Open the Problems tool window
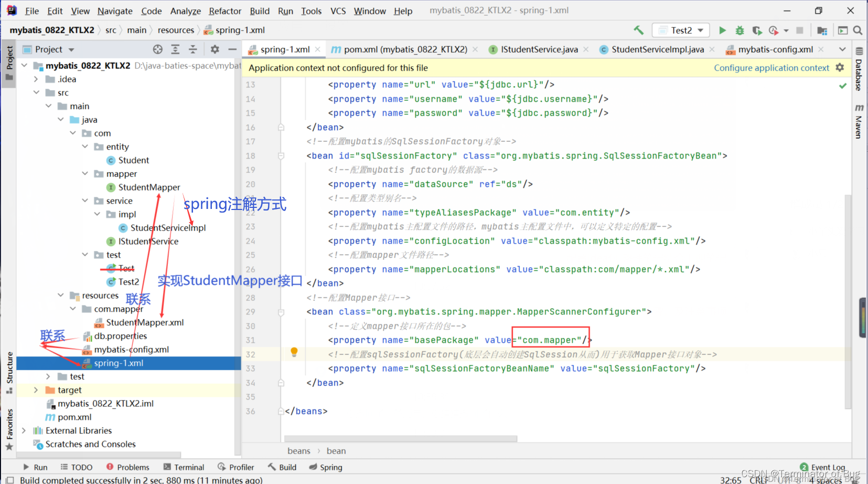 pos(128,467)
